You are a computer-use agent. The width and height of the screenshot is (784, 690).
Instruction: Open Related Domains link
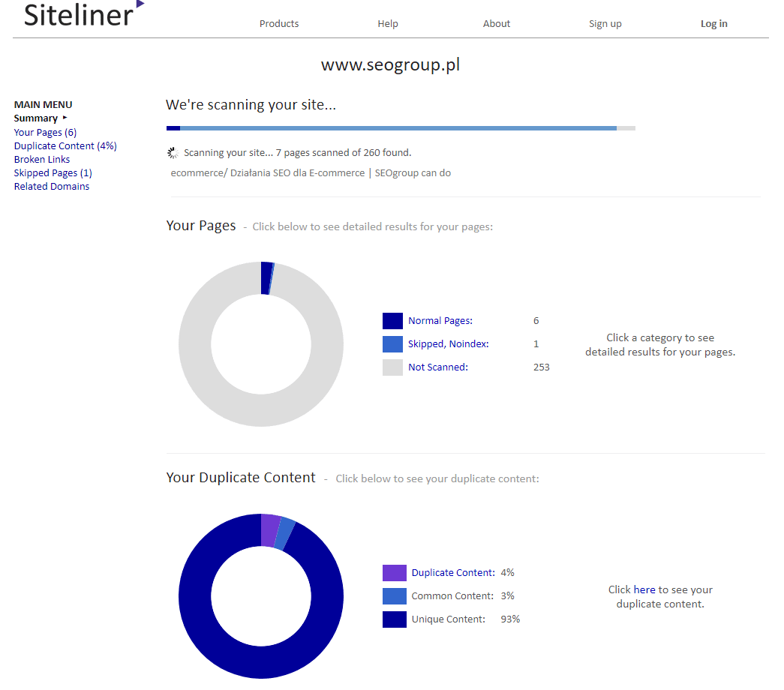pyautogui.click(x=52, y=187)
